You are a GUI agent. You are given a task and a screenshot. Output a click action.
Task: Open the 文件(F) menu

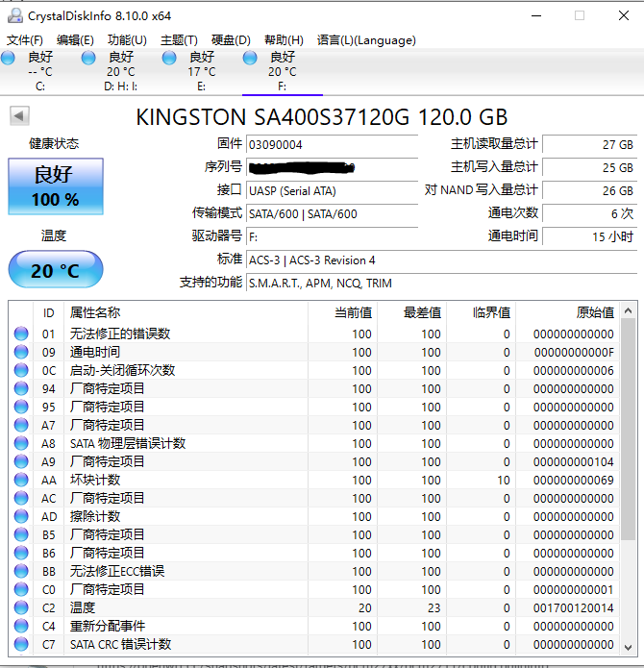pos(25,40)
